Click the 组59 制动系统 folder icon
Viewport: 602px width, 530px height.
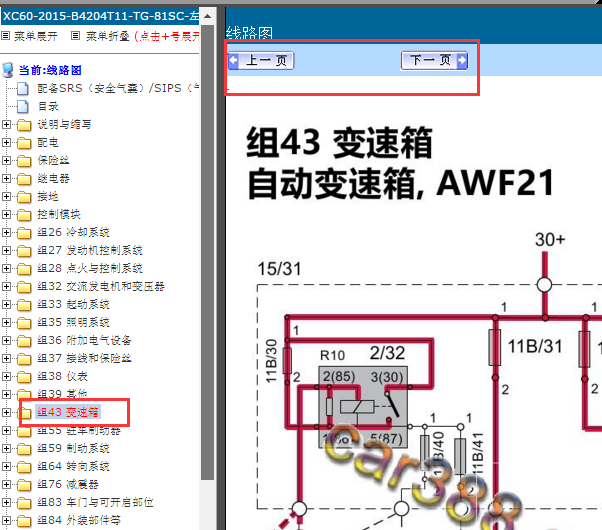pyautogui.click(x=24, y=449)
